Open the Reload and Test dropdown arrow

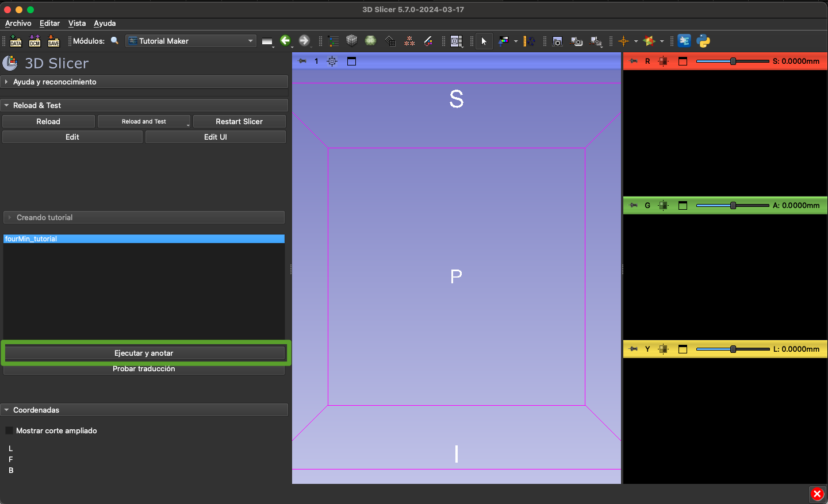pos(187,124)
